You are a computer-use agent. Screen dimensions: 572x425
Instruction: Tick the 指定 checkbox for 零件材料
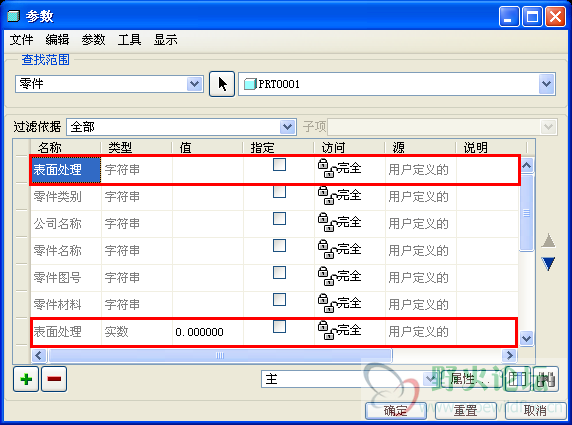click(279, 300)
